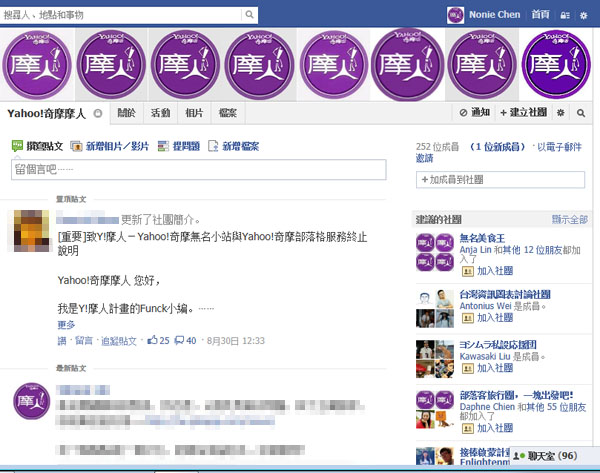Click 讚 on the pinned post
This screenshot has height=473, width=600.
pos(62,341)
